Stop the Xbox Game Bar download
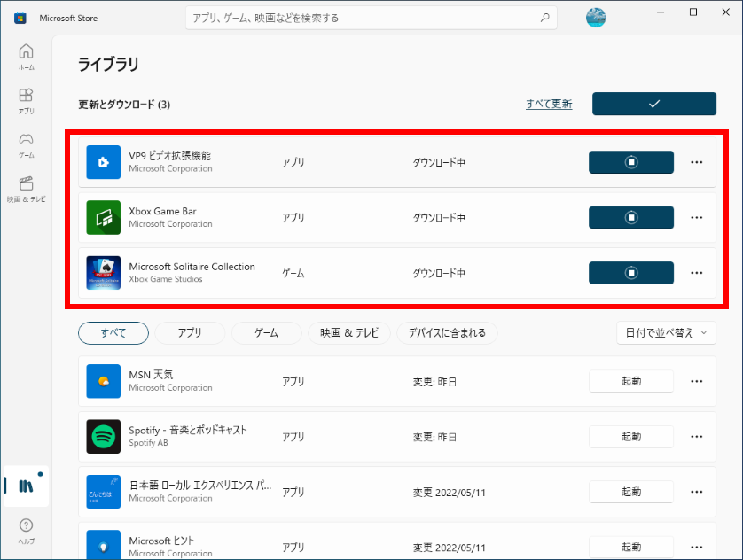The width and height of the screenshot is (743, 560). click(631, 218)
